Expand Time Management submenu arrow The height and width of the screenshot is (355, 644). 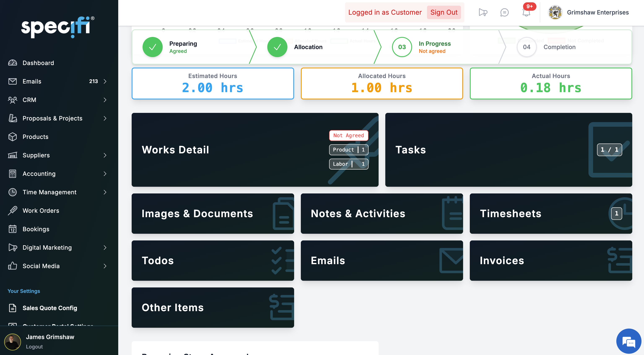[x=105, y=192]
